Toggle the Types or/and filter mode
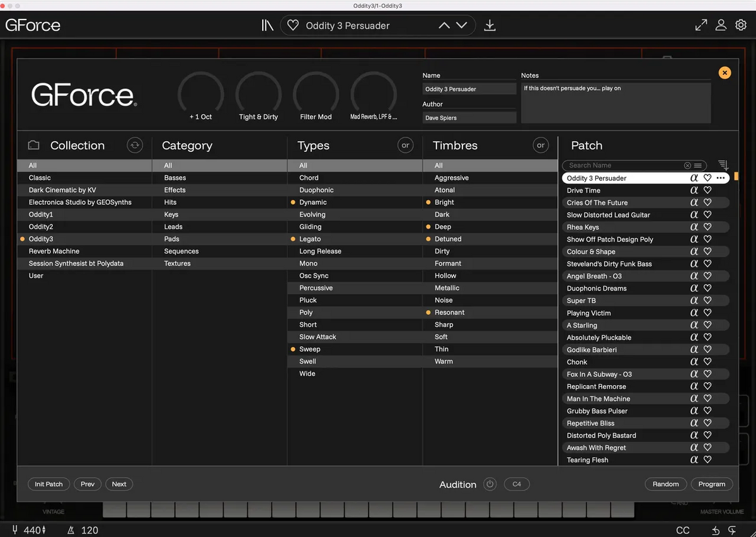Screen dimensions: 756x537 click(x=406, y=145)
